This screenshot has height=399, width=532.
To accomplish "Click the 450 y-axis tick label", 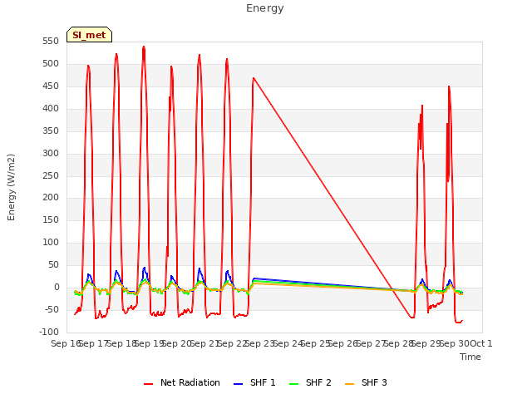I will (51, 86).
